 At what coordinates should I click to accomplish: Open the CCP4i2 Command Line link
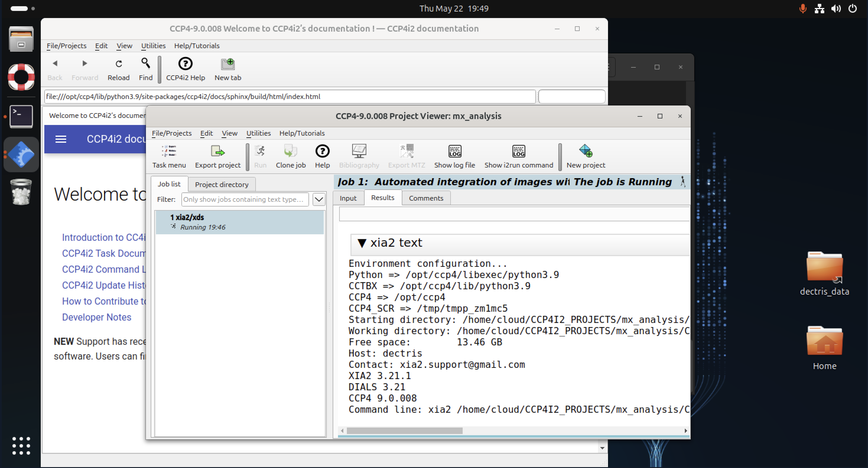(x=104, y=269)
